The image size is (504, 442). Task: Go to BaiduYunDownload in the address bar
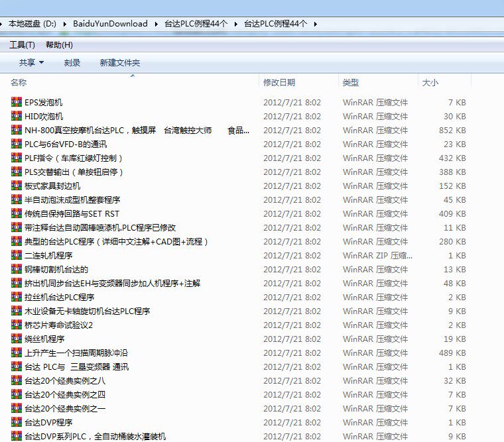pos(110,24)
